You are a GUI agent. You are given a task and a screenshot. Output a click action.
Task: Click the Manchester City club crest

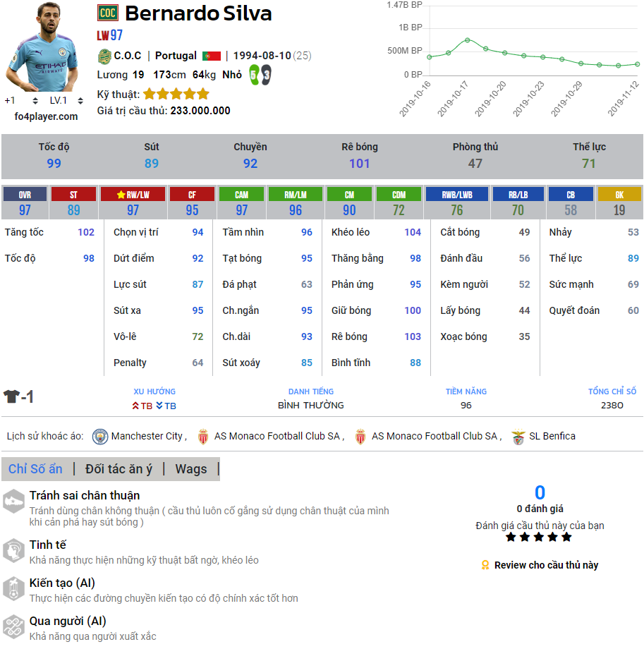click(100, 436)
